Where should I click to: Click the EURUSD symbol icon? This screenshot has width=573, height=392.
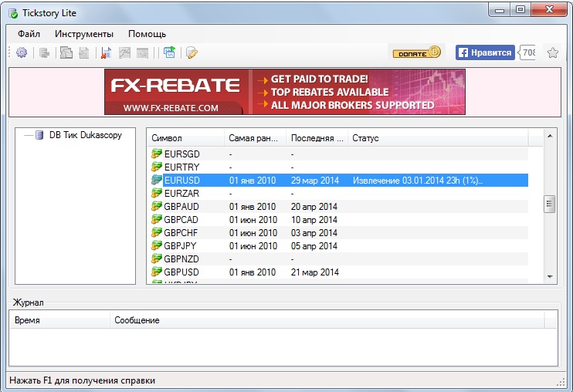coord(157,180)
